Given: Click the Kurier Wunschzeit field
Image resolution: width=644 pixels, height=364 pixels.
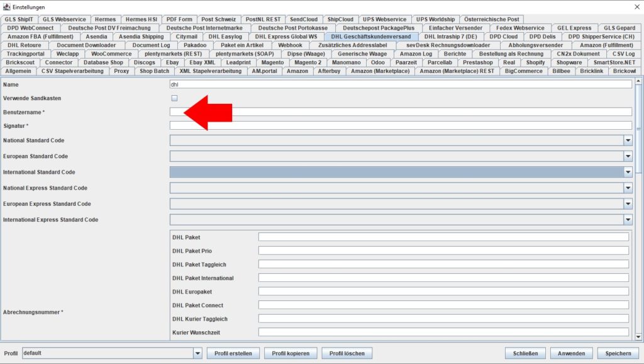Looking at the screenshot, I should (x=443, y=332).
